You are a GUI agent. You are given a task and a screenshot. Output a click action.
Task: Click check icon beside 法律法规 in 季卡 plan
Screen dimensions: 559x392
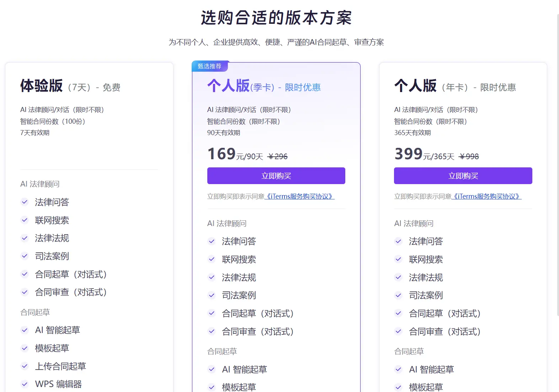click(212, 278)
